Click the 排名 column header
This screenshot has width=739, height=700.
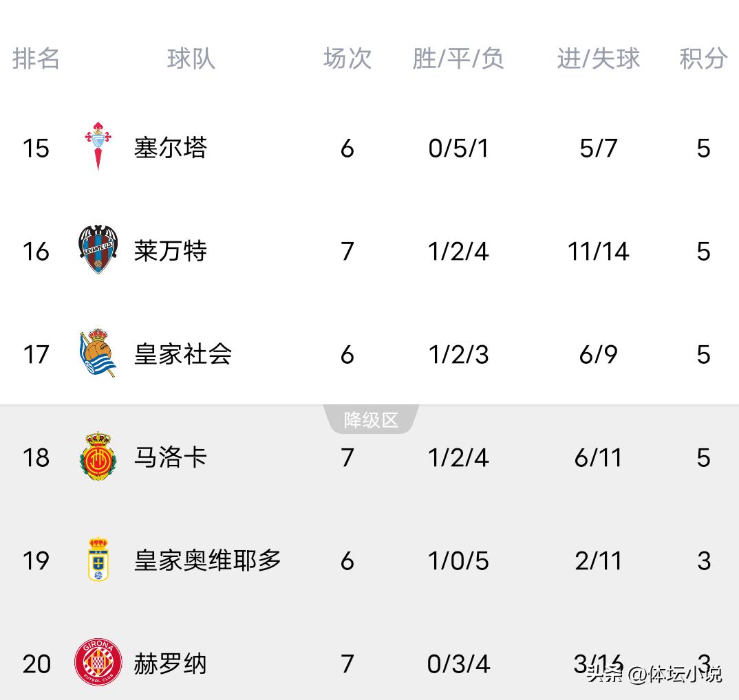click(x=36, y=59)
